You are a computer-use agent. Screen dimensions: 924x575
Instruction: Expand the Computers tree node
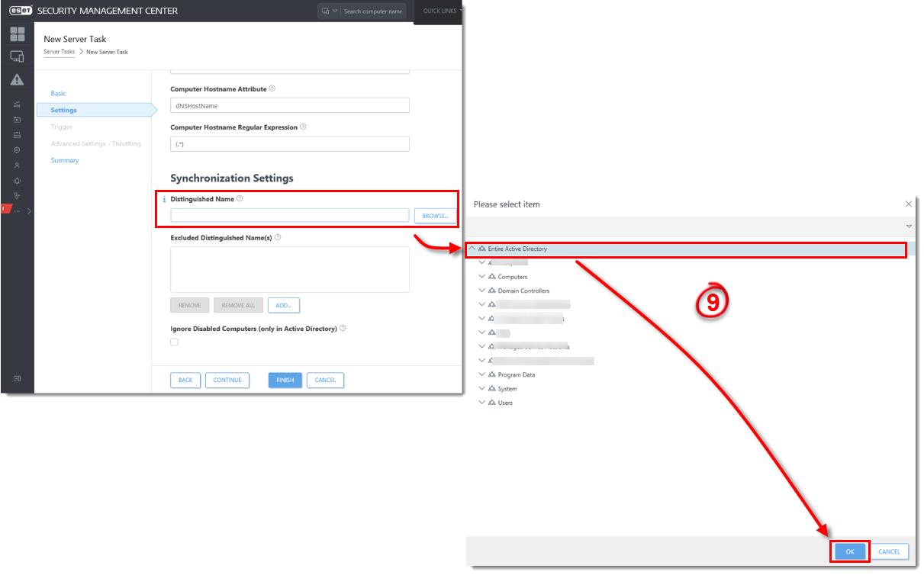(x=481, y=277)
